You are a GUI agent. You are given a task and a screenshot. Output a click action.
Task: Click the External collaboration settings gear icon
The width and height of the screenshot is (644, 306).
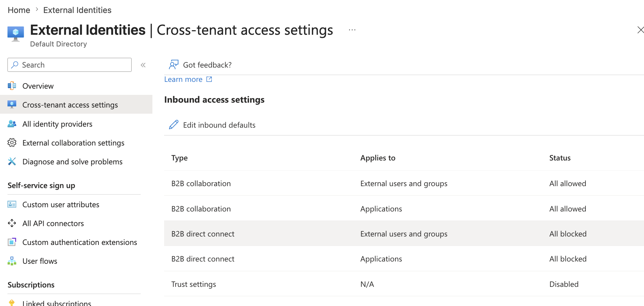click(x=12, y=143)
